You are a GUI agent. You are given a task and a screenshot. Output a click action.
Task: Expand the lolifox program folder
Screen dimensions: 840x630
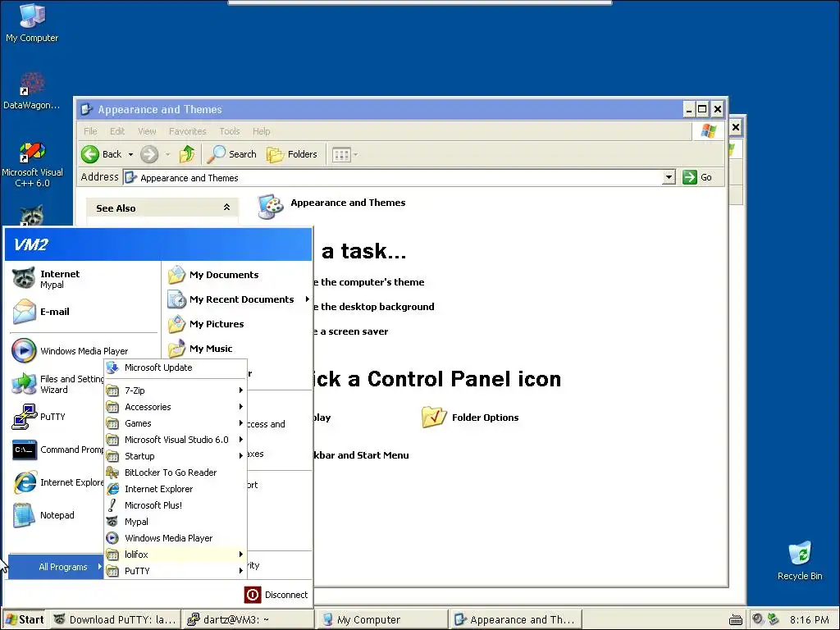point(176,555)
